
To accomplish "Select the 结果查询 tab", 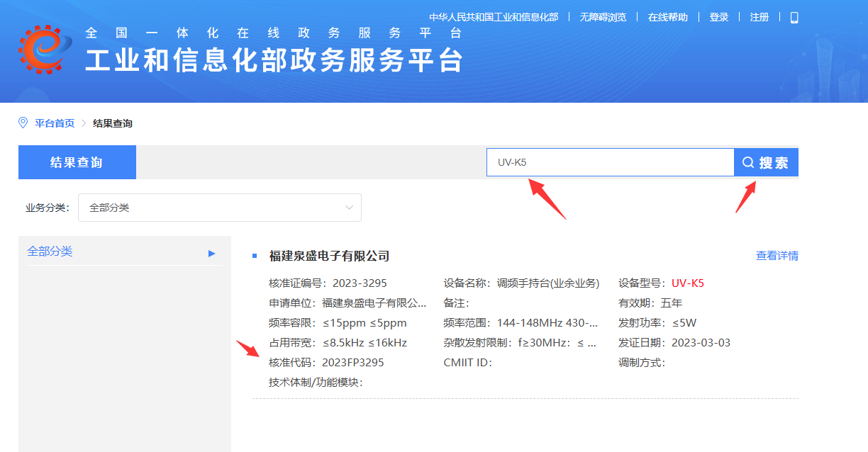I will 77,162.
